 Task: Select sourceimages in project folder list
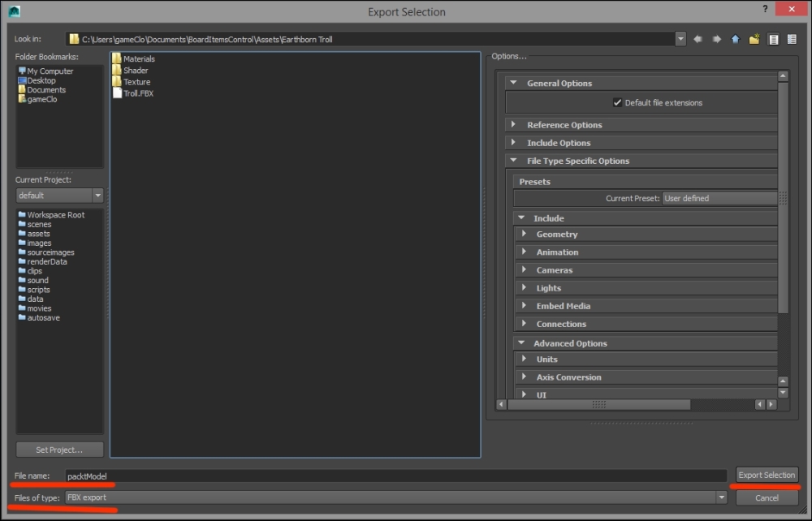pos(50,252)
